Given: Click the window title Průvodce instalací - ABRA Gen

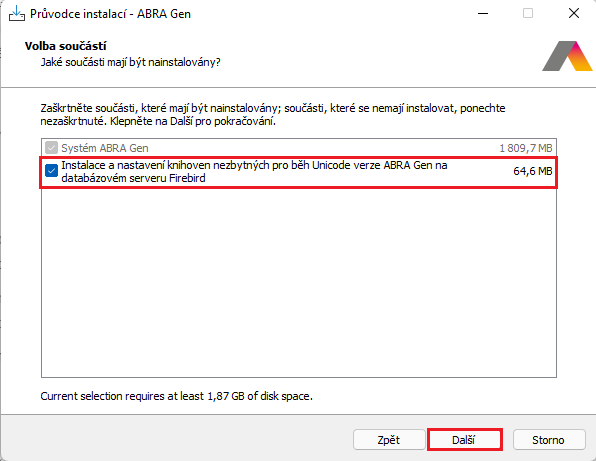Looking at the screenshot, I should click(110, 14).
